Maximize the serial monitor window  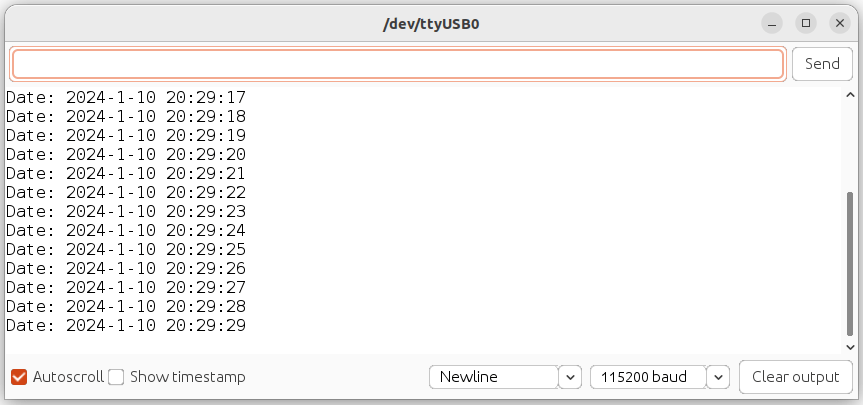click(805, 22)
